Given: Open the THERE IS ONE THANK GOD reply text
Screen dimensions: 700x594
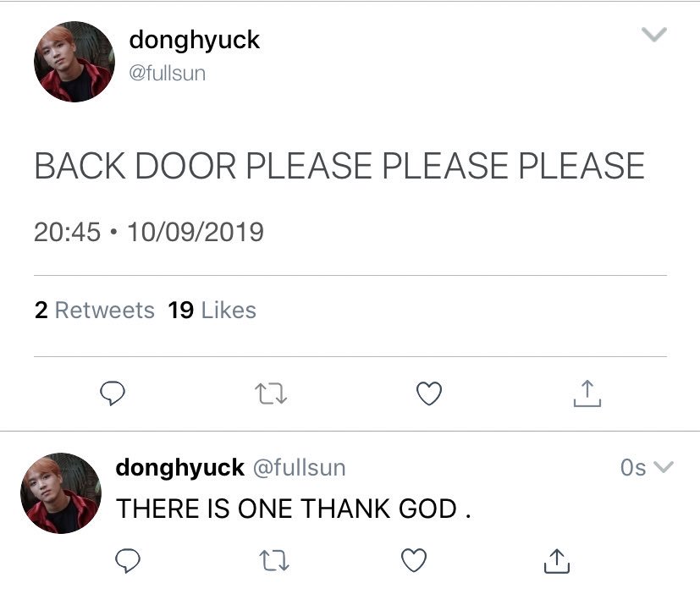Looking at the screenshot, I should tap(294, 509).
